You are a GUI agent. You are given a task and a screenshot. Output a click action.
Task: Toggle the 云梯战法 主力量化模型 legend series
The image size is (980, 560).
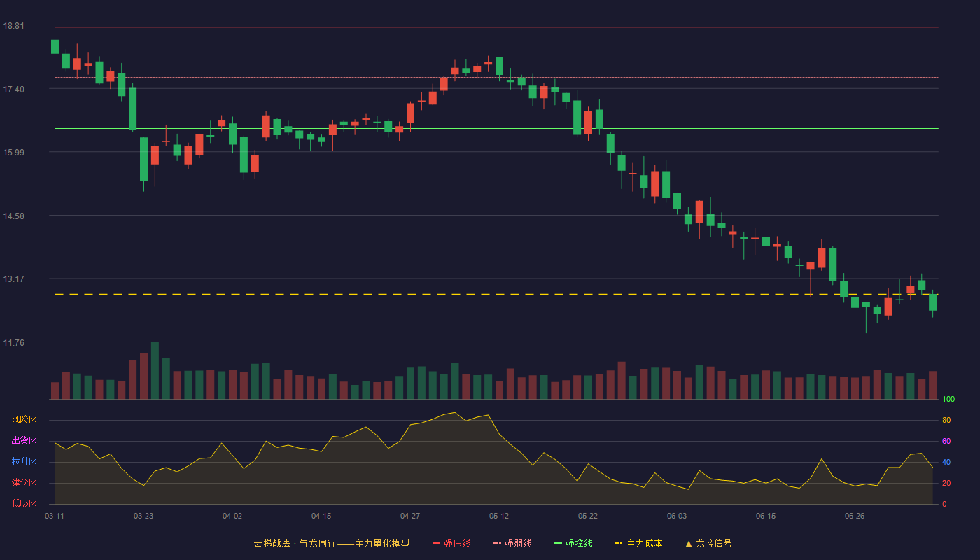331,543
